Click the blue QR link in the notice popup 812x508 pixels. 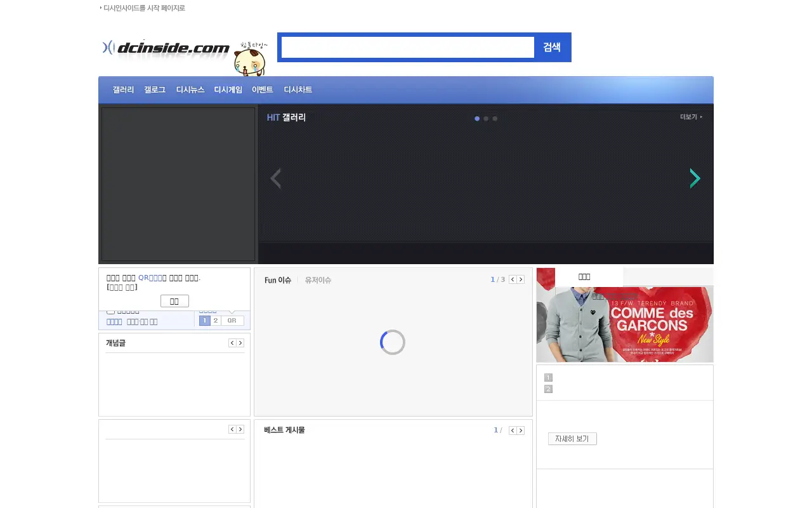[x=150, y=278]
